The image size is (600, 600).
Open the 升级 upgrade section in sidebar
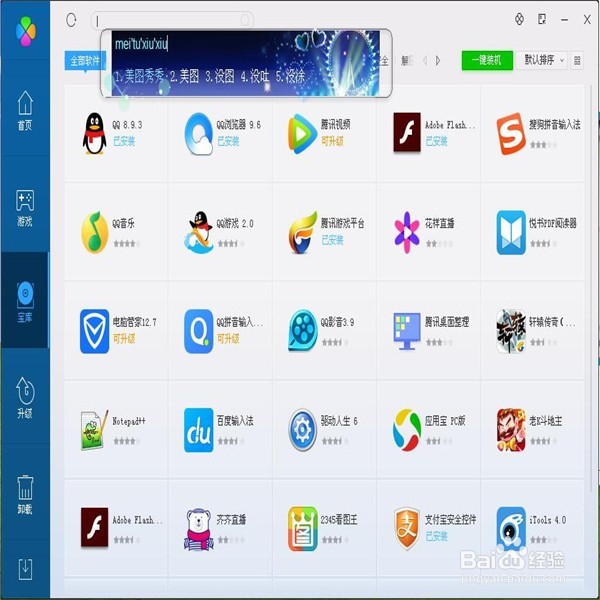click(x=25, y=398)
